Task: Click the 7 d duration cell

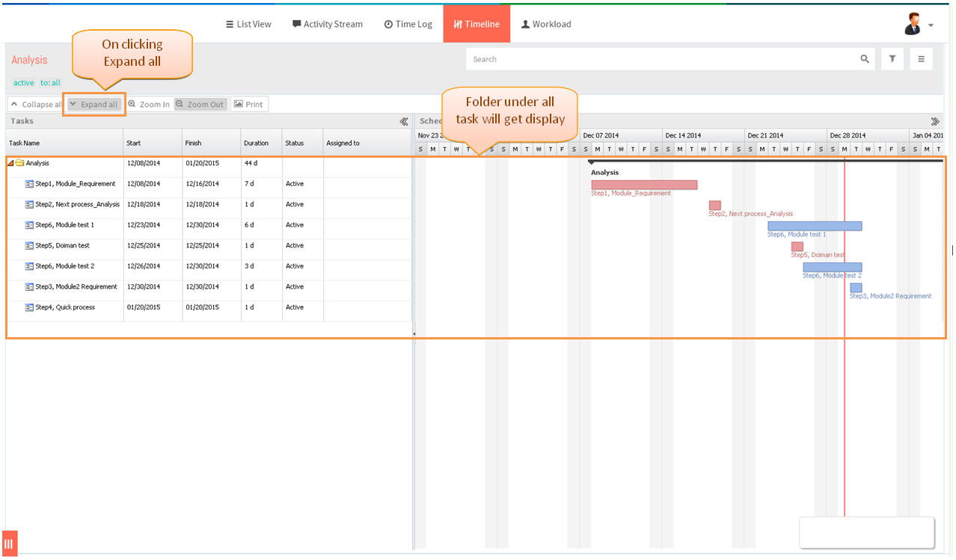Action: [249, 184]
